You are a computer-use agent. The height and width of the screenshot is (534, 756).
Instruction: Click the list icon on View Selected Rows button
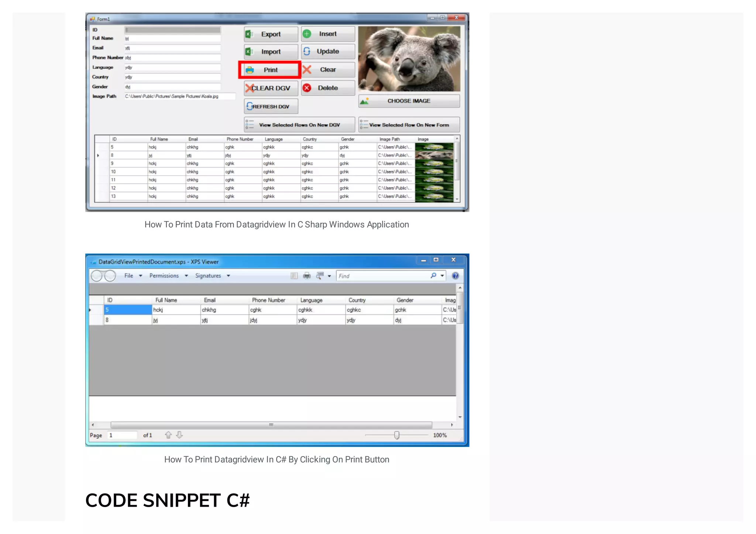point(250,125)
